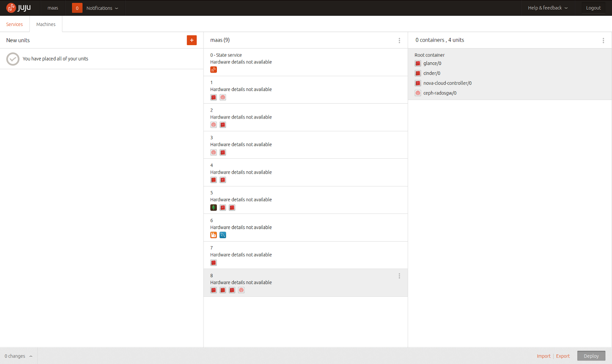Select machine 0 - State service

(306, 62)
